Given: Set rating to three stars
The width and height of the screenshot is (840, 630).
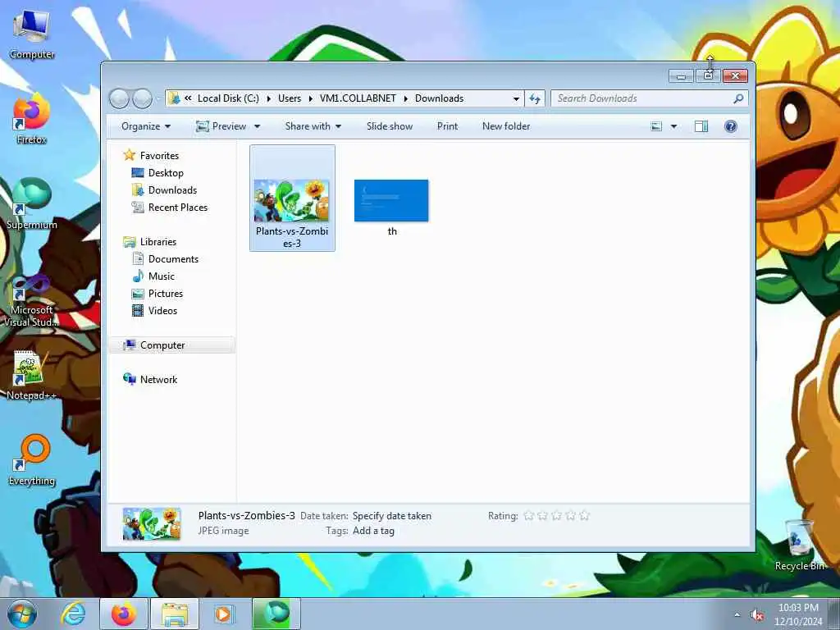Looking at the screenshot, I should coord(557,515).
